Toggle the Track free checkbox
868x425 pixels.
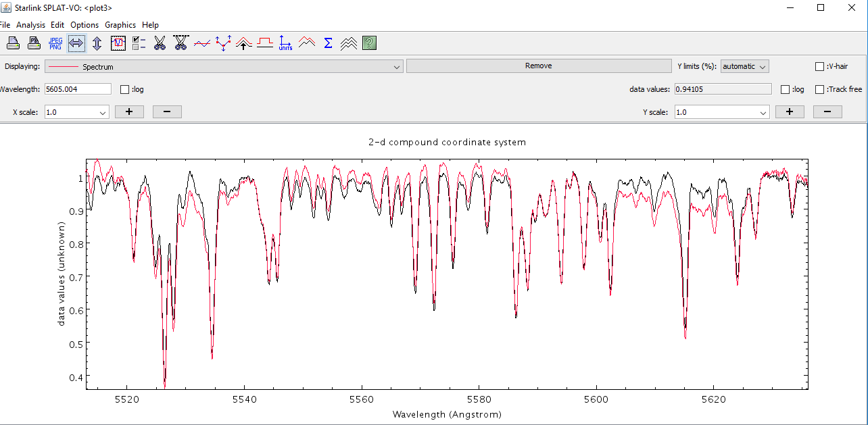click(x=820, y=89)
